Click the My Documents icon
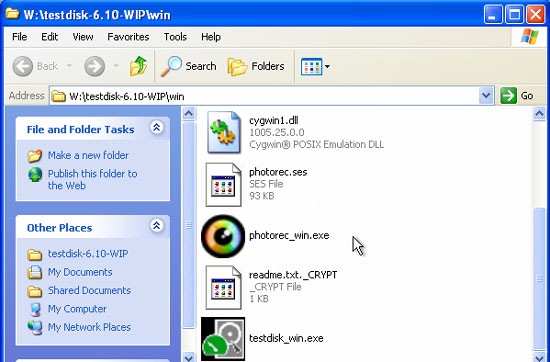The image size is (550, 362). (x=35, y=272)
